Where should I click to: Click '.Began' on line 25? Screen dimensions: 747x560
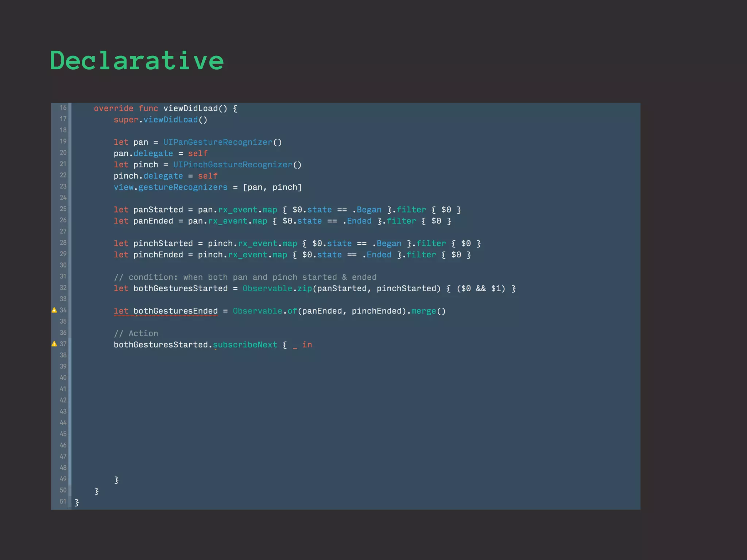367,210
